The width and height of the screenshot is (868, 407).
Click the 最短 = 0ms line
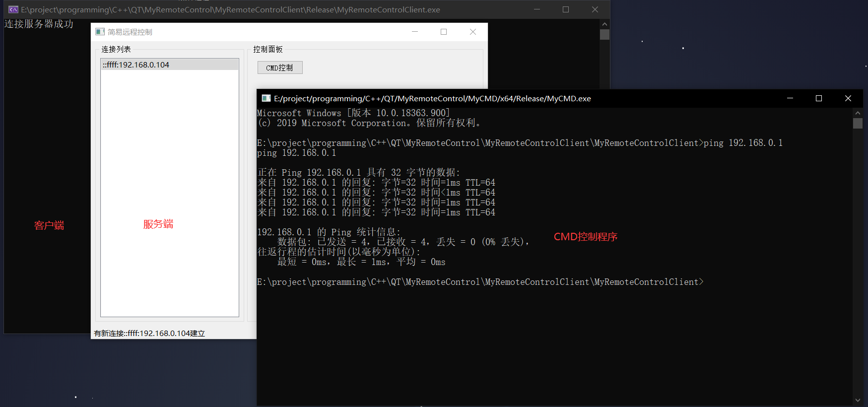[x=361, y=262]
